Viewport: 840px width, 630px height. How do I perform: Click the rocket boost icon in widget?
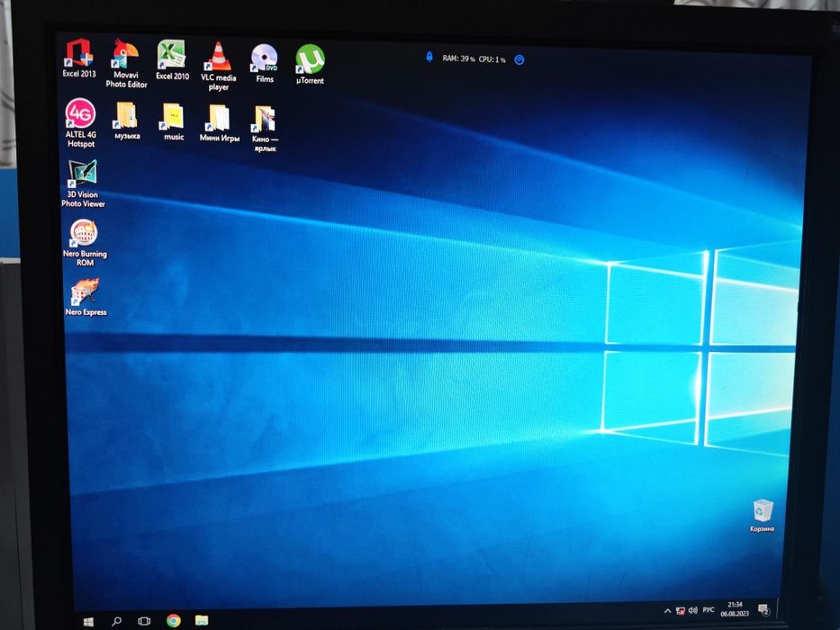429,57
